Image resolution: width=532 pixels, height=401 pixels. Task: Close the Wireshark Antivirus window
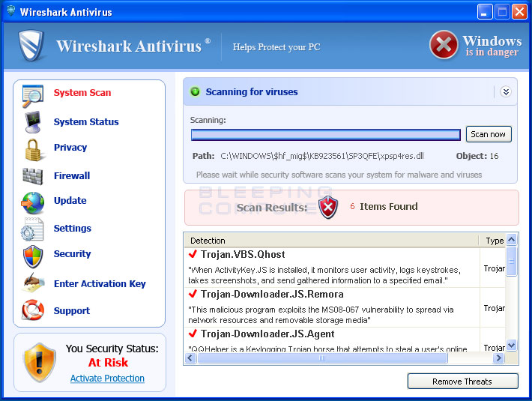519,12
